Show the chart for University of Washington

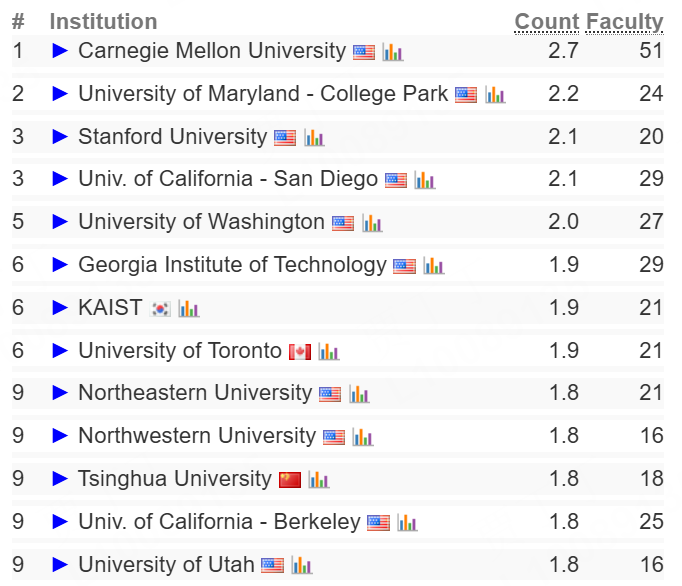372,223
